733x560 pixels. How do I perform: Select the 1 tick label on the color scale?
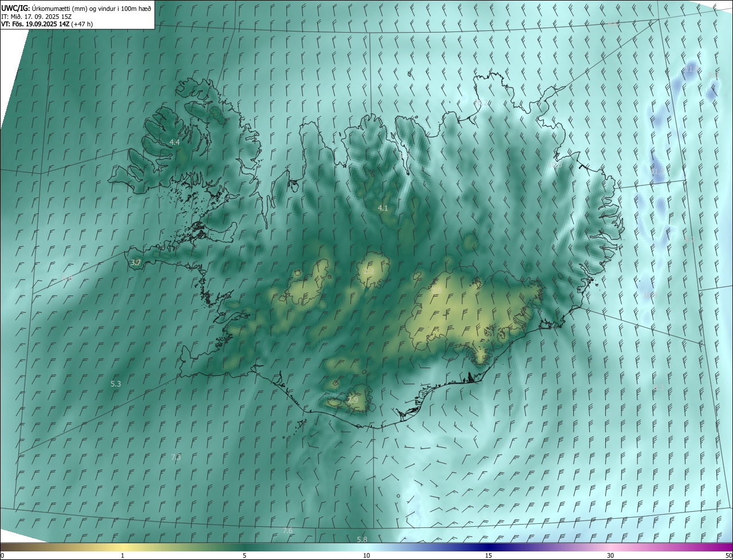tap(123, 555)
